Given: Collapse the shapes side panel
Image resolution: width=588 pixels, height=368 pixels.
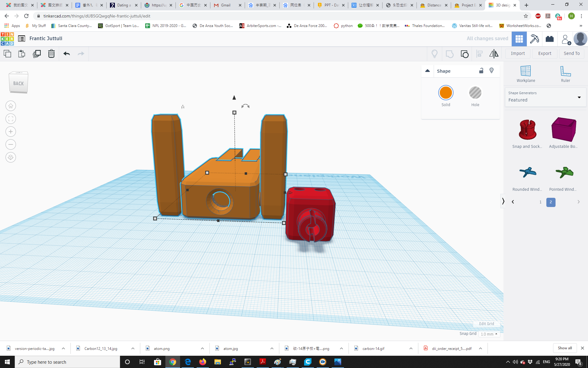Looking at the screenshot, I should (503, 201).
